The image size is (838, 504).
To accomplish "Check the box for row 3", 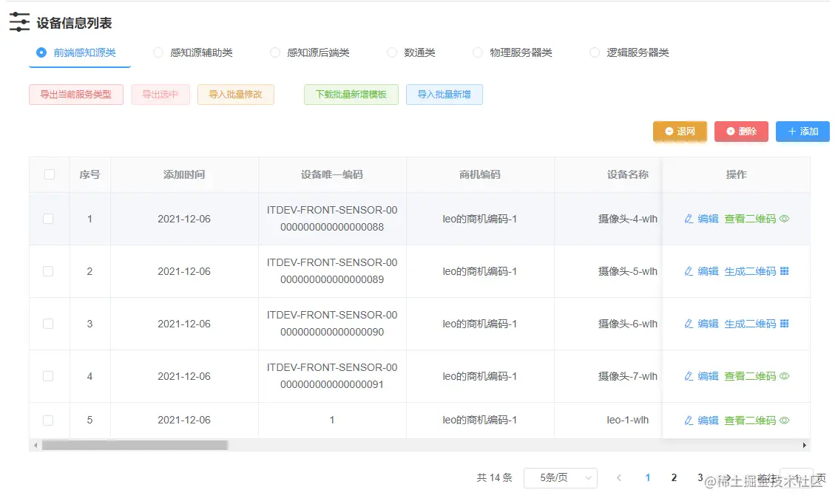I will pos(48,324).
